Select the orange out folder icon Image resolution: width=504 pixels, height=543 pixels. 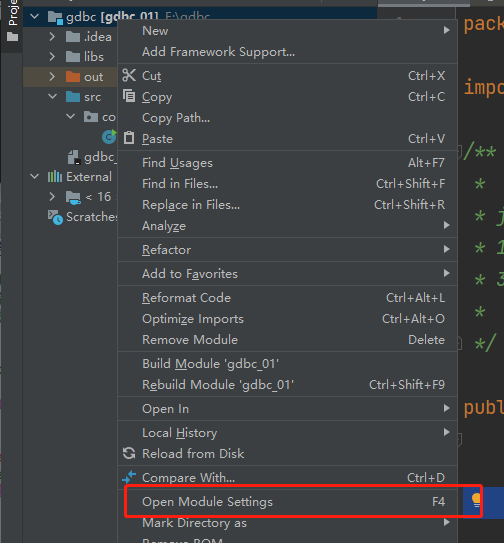pyautogui.click(x=73, y=77)
